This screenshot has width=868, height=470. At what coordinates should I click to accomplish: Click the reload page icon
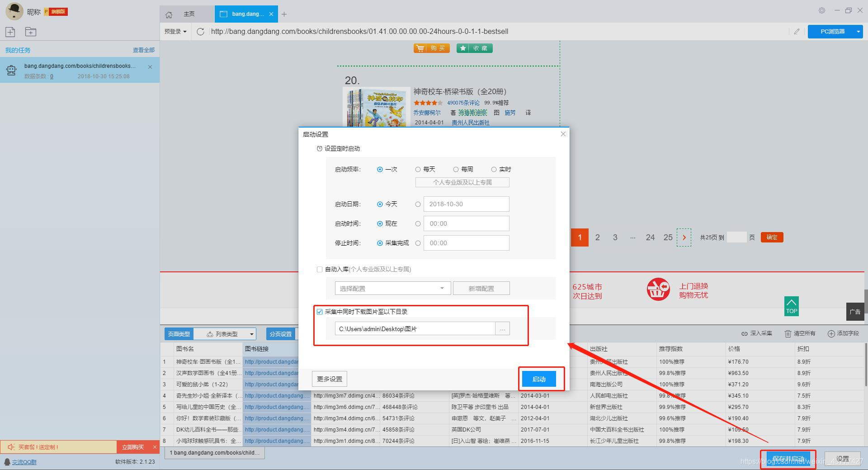pos(201,32)
